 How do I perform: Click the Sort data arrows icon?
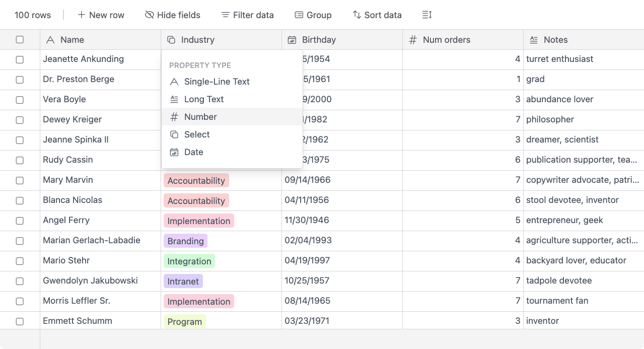(x=356, y=15)
